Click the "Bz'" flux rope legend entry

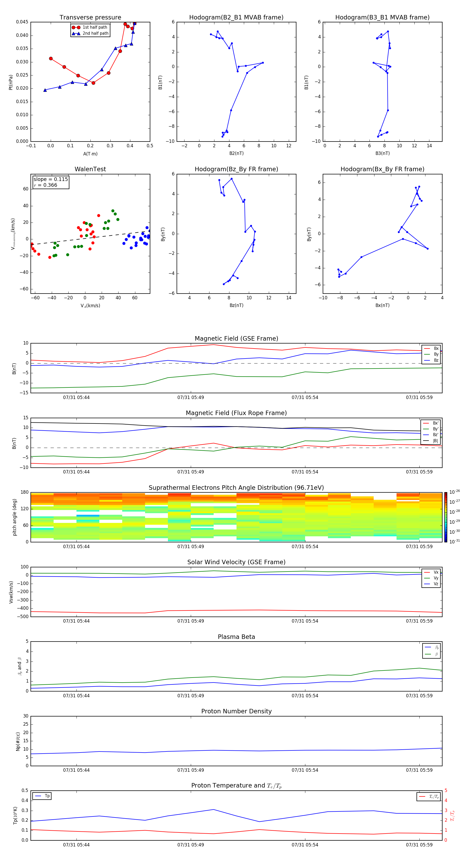(431, 435)
